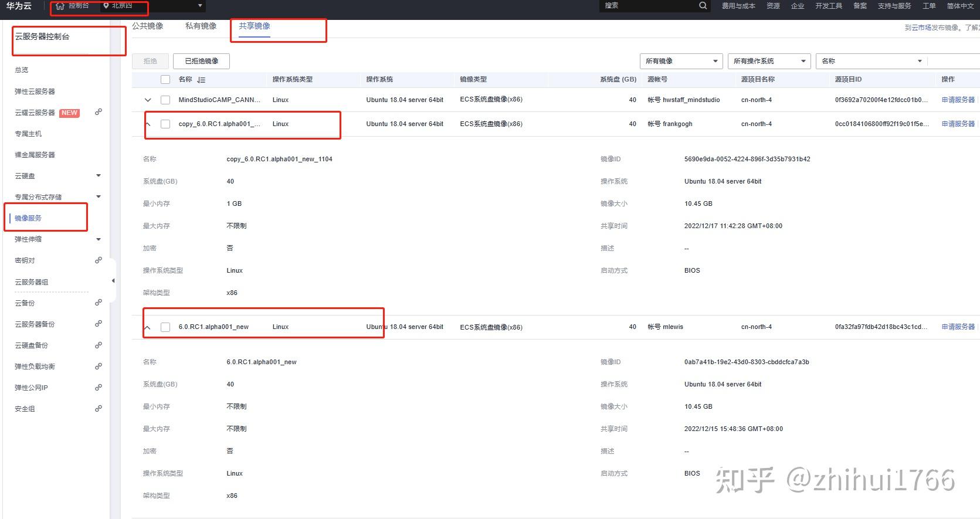Check the 6.0.RC1.alpha001_new image row checkbox
The image size is (980, 519).
165,327
